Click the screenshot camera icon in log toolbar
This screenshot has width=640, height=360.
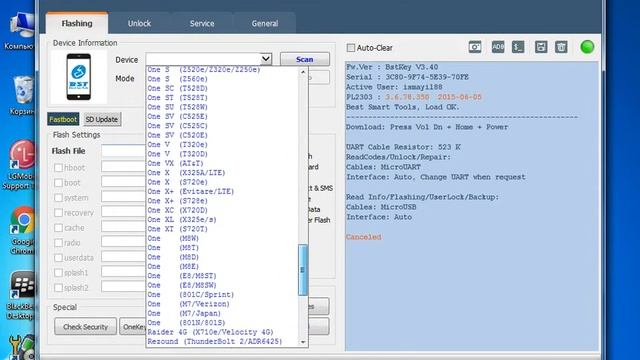click(x=475, y=47)
